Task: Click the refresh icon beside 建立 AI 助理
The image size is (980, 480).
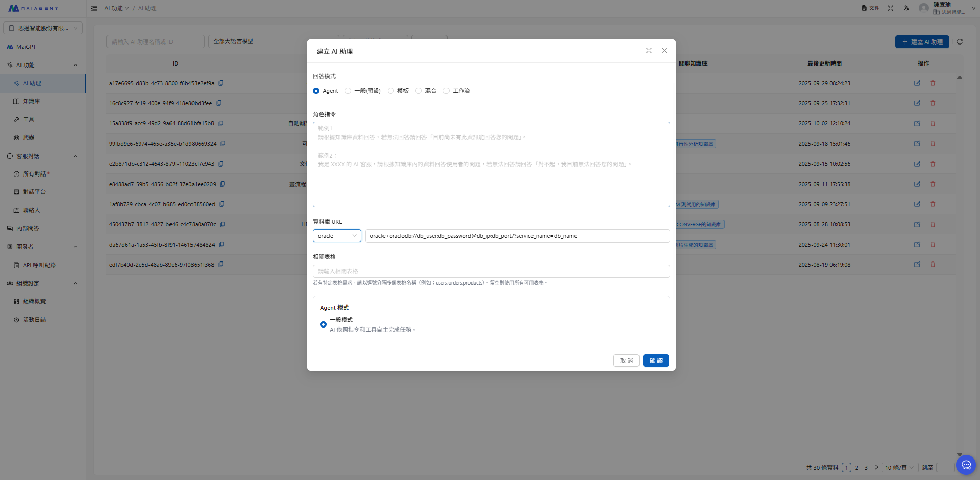Action: point(960,42)
